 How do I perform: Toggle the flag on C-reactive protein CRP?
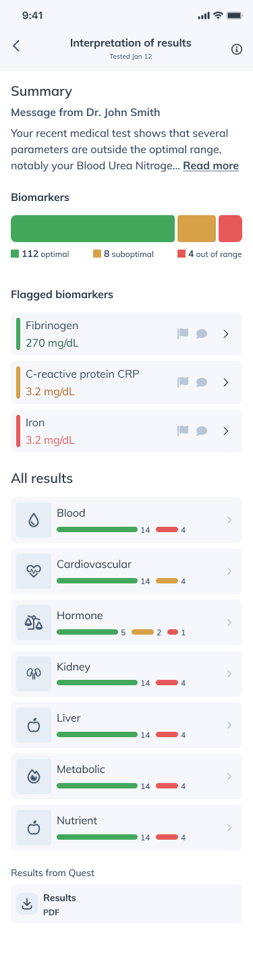pos(182,382)
